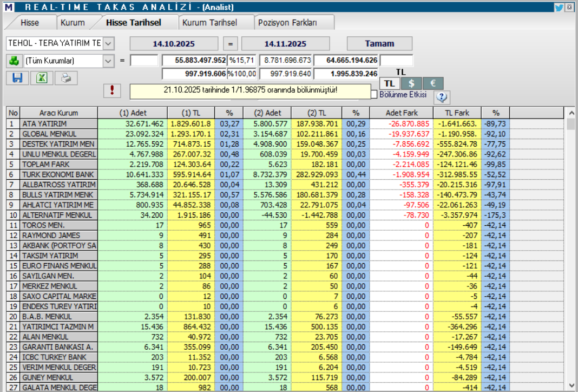The image size is (578, 392).
Task: Click the green cubes institution icon
Action: point(14,61)
